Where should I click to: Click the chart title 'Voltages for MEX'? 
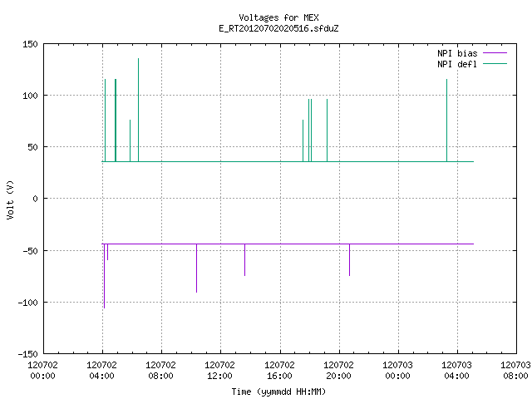click(x=278, y=17)
